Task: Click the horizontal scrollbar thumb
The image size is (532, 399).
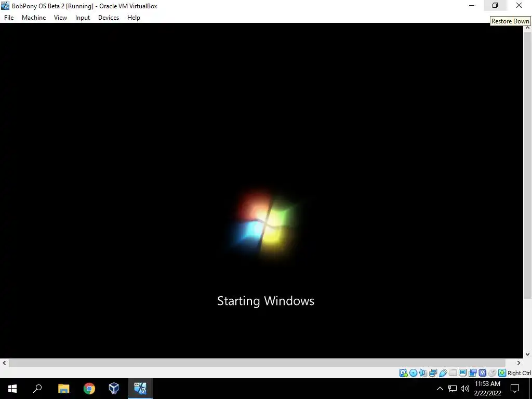Action: tap(257, 363)
